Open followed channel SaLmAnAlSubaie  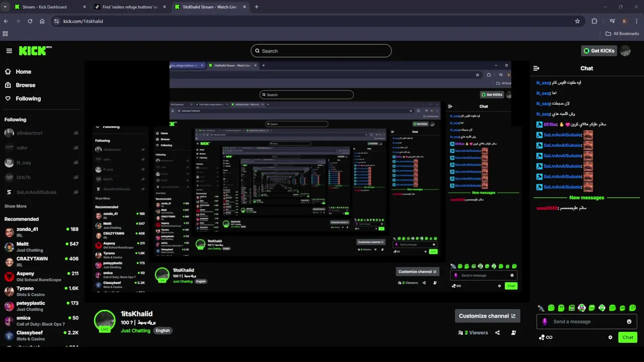[41, 192]
